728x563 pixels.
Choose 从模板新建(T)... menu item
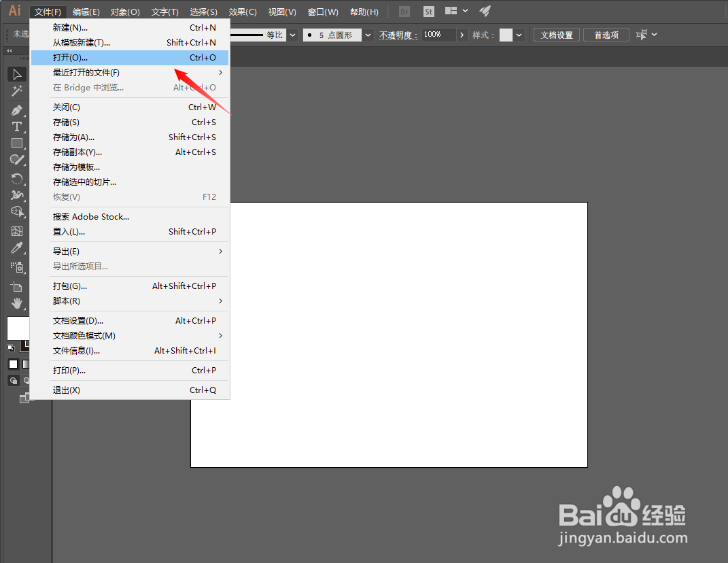130,43
